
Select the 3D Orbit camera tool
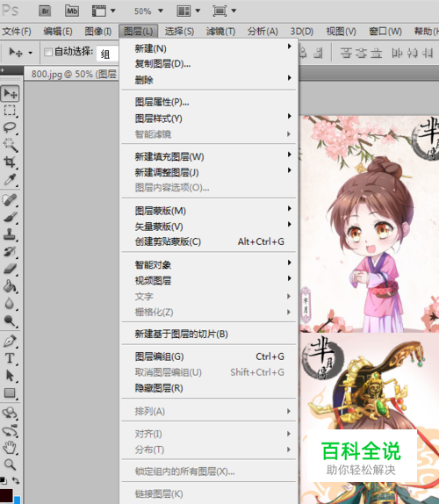pyautogui.click(x=10, y=430)
